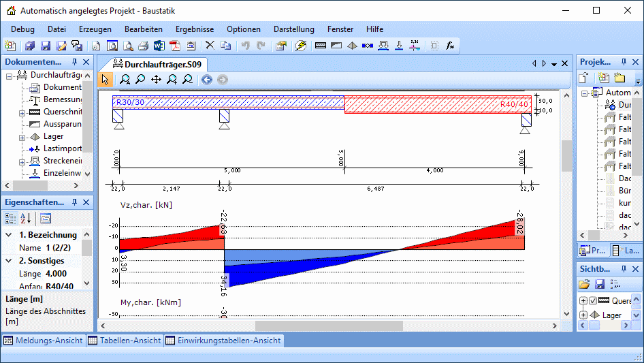The width and height of the screenshot is (644, 363).
Task: Click the greyed redo arrow icon
Action: (261, 46)
